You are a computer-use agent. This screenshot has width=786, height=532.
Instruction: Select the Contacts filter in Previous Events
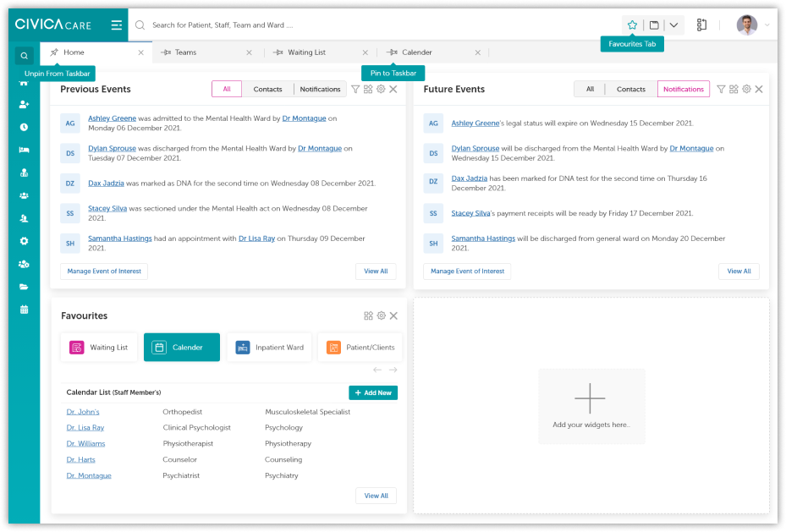click(x=267, y=89)
